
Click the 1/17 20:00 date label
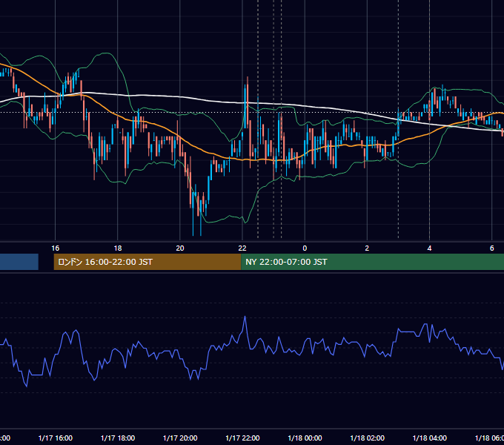[x=180, y=438]
